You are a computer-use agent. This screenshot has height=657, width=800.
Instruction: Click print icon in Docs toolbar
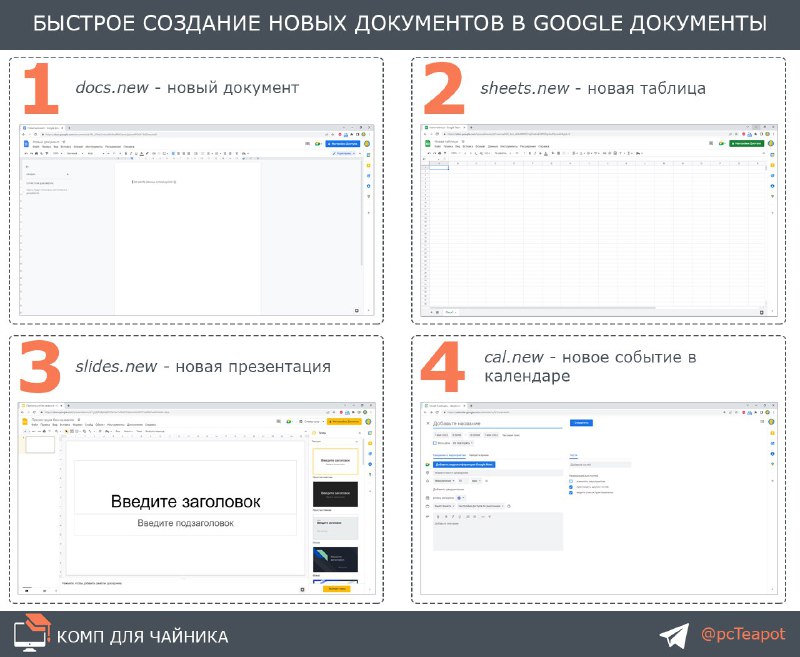37,153
